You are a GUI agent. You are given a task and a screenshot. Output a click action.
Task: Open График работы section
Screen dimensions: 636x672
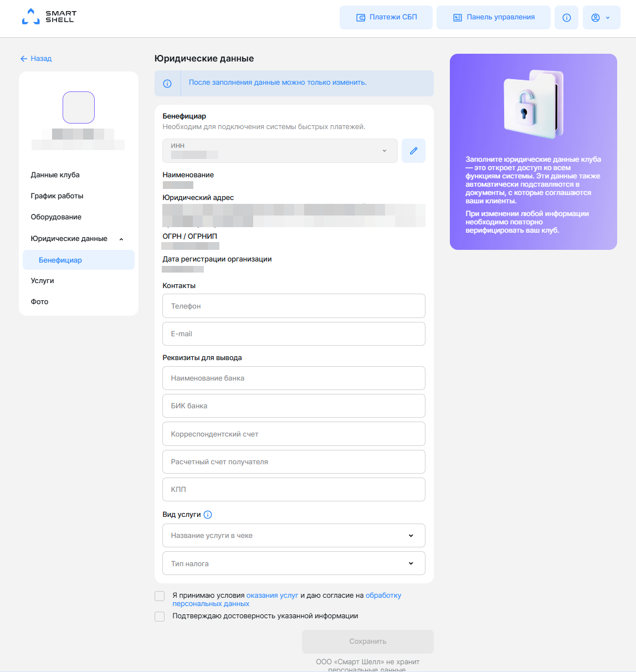point(57,196)
